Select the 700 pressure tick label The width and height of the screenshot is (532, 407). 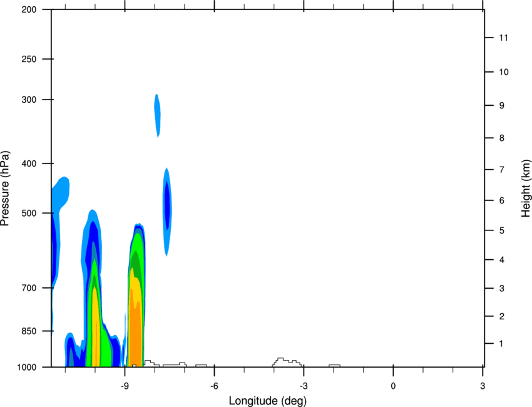click(29, 288)
